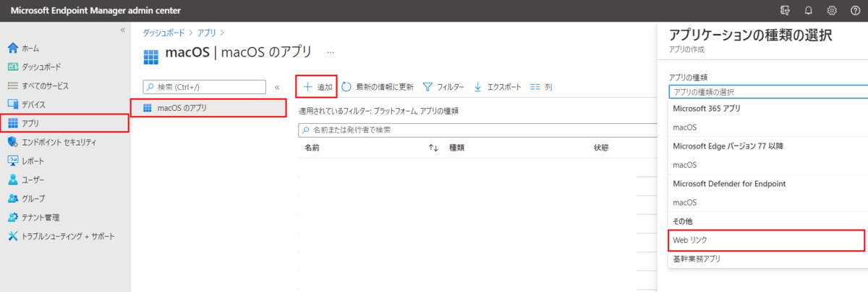868x292 pixels.
Task: Open the page title ellipsis more menu
Action: [x=331, y=53]
